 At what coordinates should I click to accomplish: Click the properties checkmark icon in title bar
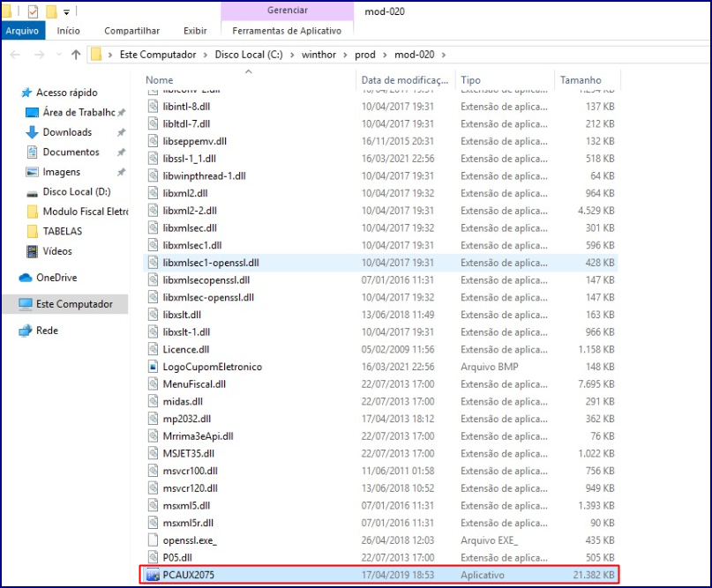[x=33, y=11]
